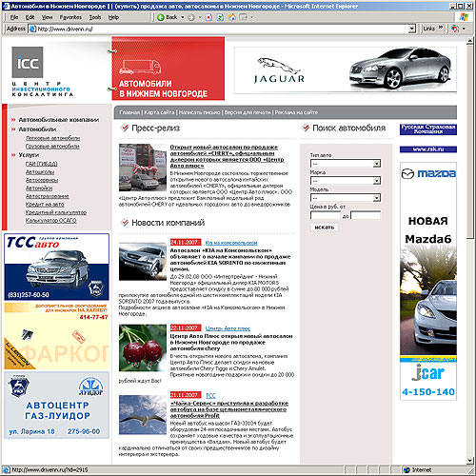
Task: Open the Калькулятор ОСАГО link
Action: pos(51,220)
